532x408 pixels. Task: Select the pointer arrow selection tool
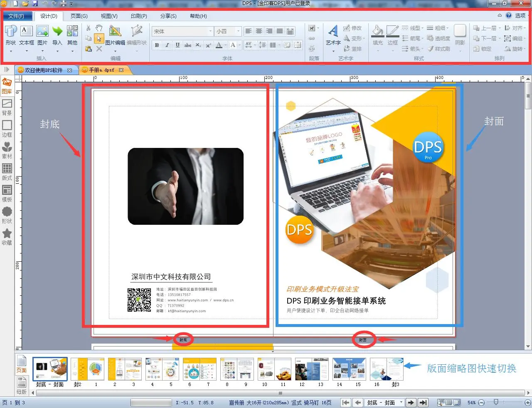pyautogui.click(x=99, y=39)
